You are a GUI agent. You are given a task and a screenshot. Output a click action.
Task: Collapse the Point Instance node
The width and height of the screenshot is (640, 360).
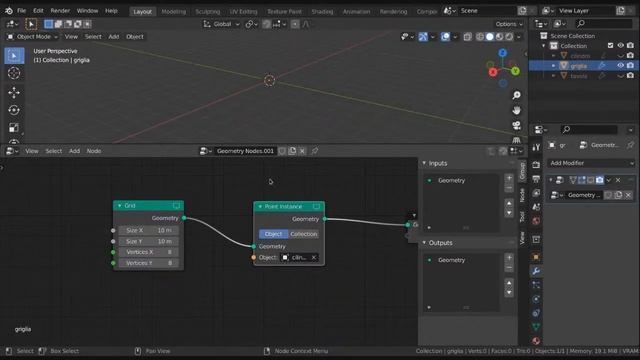(260, 207)
